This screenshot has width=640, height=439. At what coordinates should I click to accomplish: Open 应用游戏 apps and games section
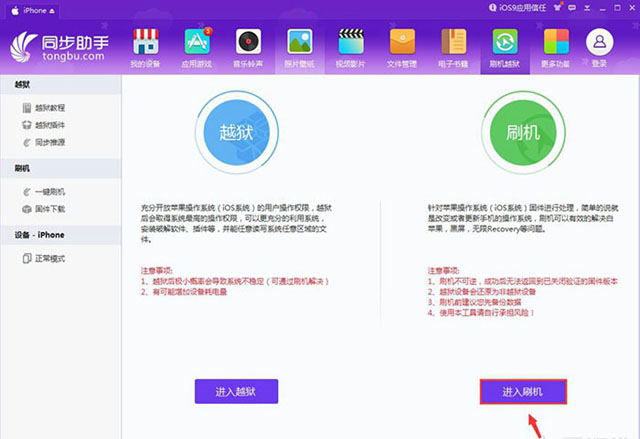[x=197, y=48]
